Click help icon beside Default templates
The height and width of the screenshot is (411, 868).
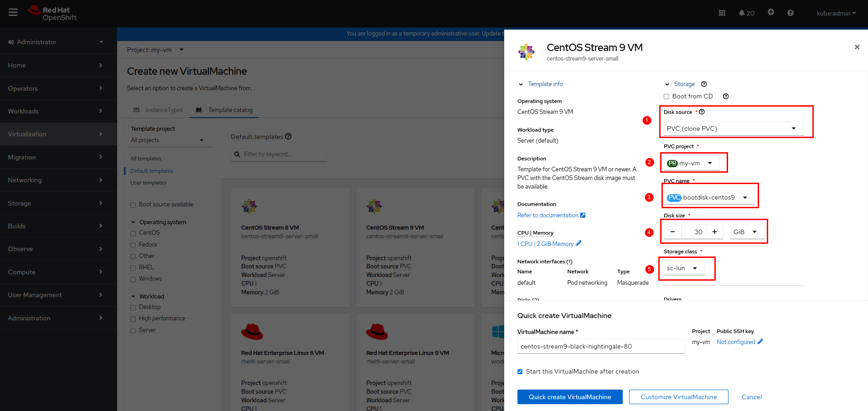click(288, 136)
